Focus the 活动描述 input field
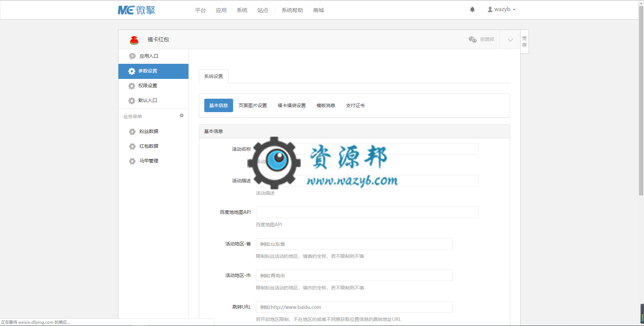The width and height of the screenshot is (644, 326). click(367, 181)
